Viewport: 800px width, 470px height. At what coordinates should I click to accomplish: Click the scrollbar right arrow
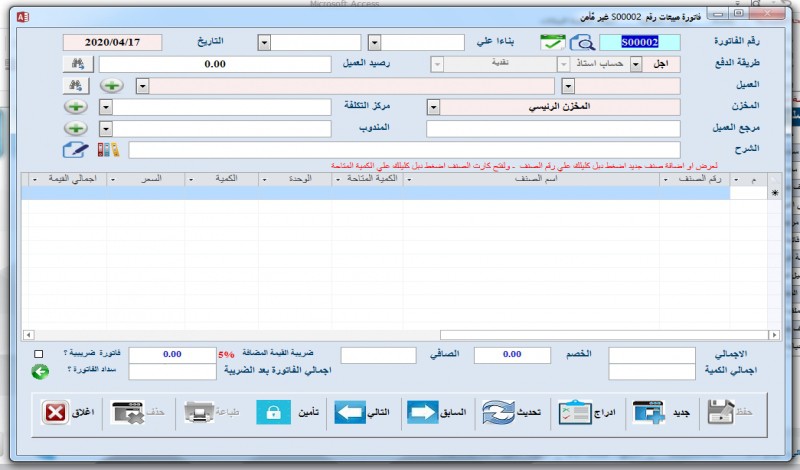(774, 335)
